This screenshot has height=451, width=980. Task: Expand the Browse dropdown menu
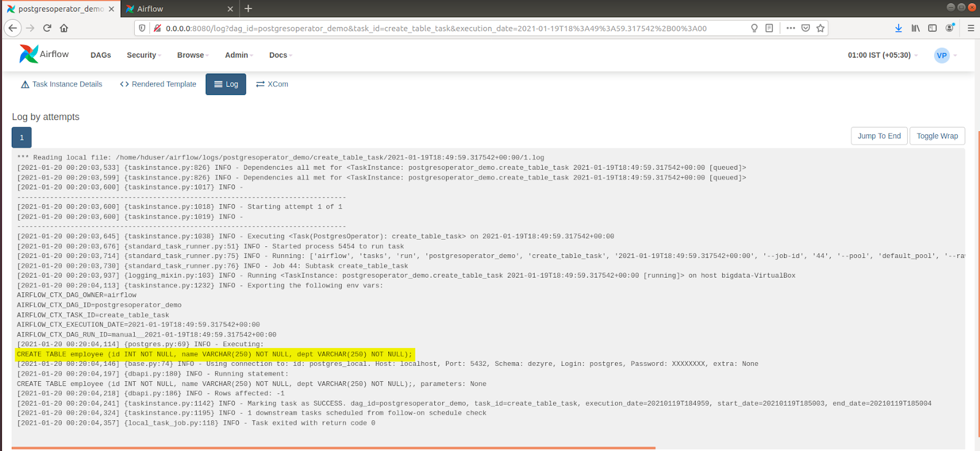pyautogui.click(x=192, y=55)
